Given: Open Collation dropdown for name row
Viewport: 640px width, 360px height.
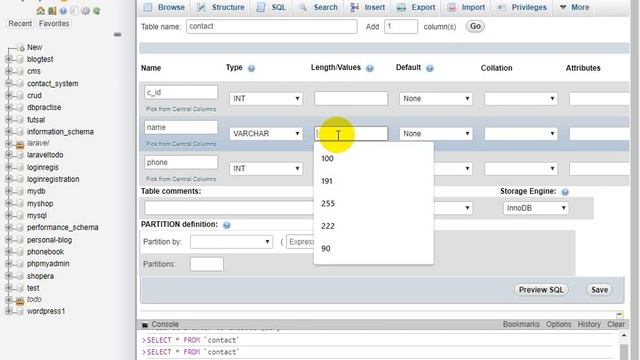Looking at the screenshot, I should [521, 134].
